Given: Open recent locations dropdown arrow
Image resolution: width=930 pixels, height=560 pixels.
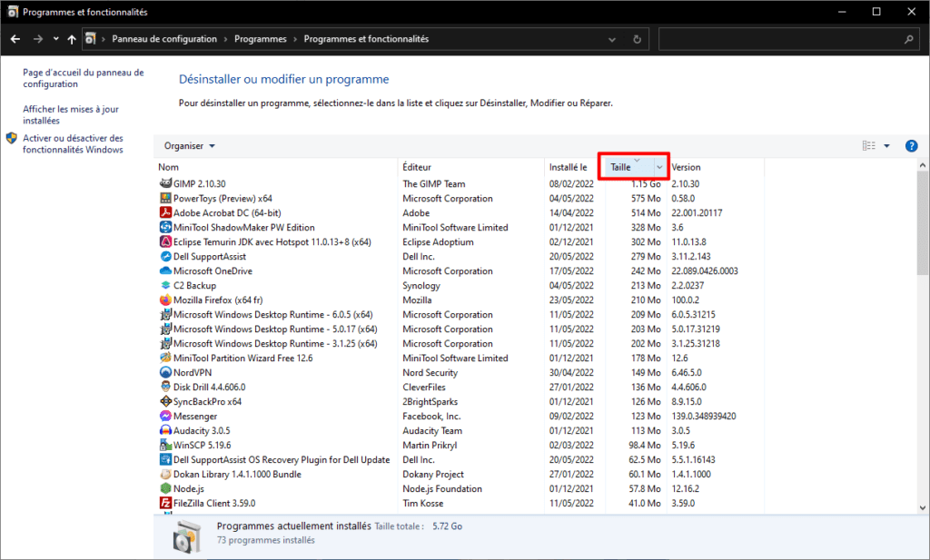Looking at the screenshot, I should click(55, 39).
